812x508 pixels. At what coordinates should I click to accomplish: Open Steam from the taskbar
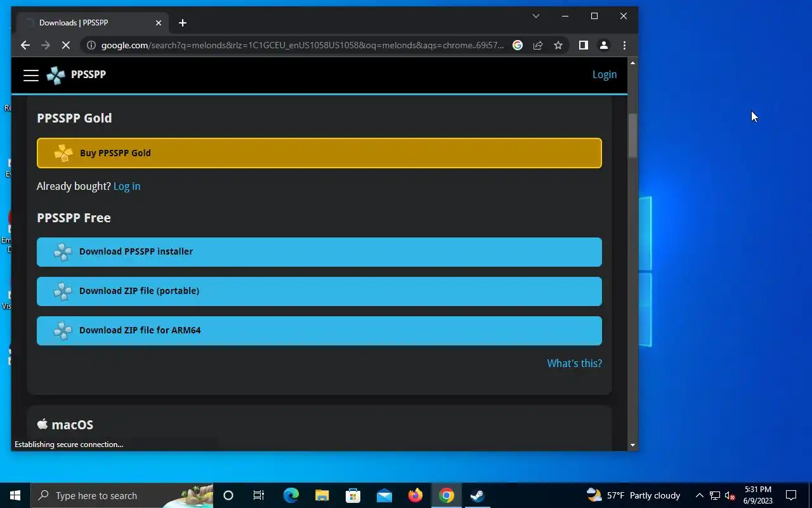click(x=478, y=495)
